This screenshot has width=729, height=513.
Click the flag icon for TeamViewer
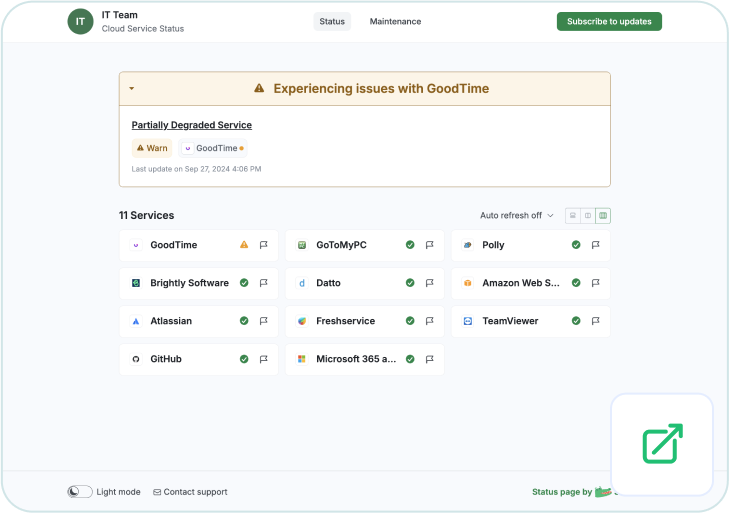596,321
